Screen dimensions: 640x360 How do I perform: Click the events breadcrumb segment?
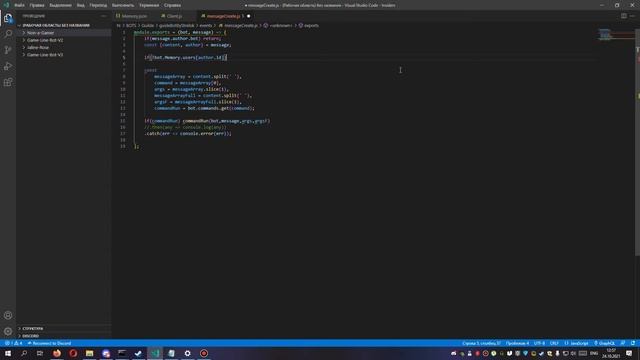[x=205, y=25]
